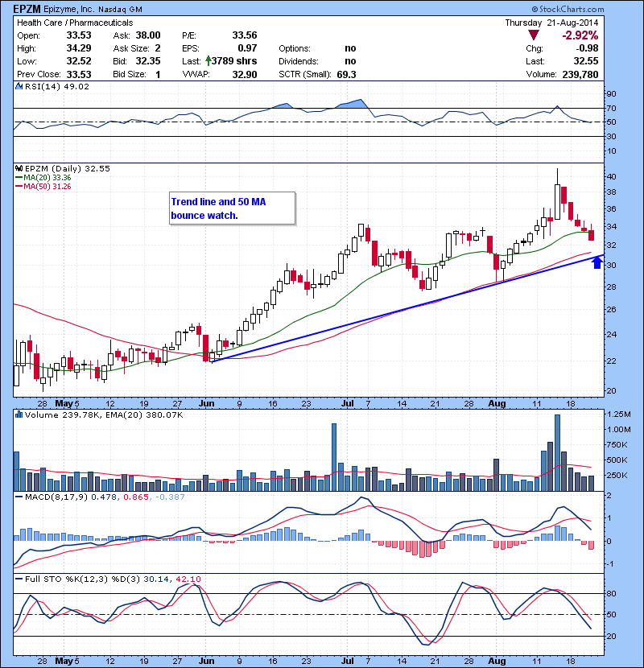Image resolution: width=644 pixels, height=668 pixels.
Task: Click the EPS value 0.97
Action: coord(247,48)
